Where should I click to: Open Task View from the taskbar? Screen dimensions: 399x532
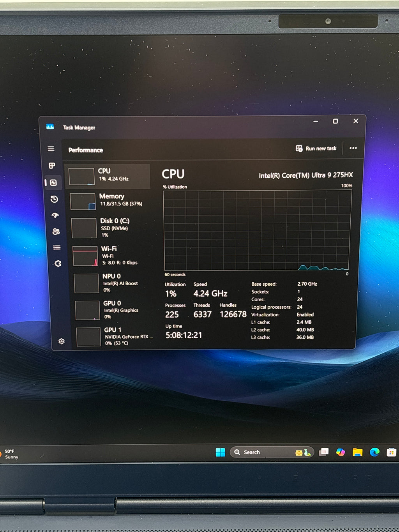click(324, 452)
